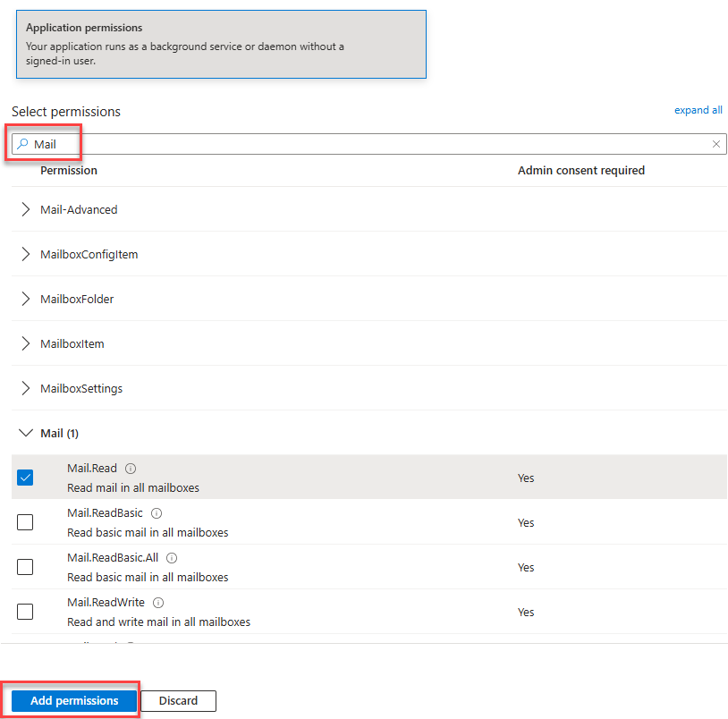Uncheck the Mail.Read permission checkbox

pos(25,478)
